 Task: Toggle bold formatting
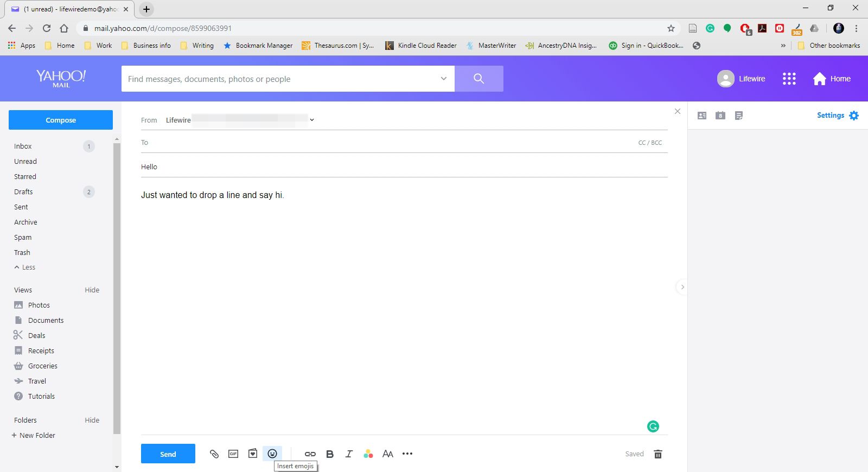pos(330,454)
